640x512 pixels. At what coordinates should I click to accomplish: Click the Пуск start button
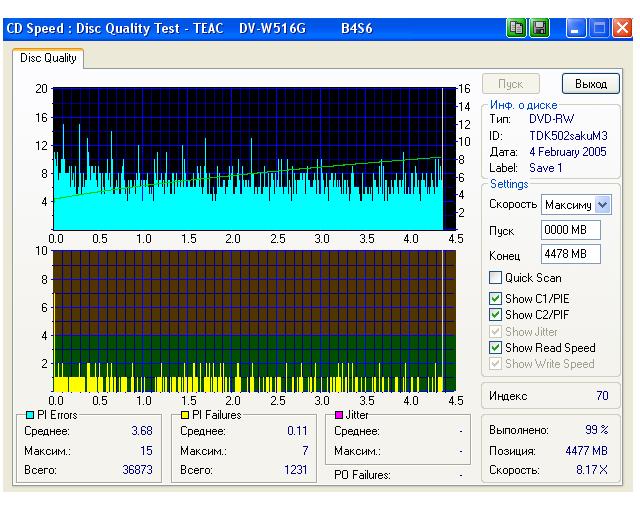click(x=511, y=84)
